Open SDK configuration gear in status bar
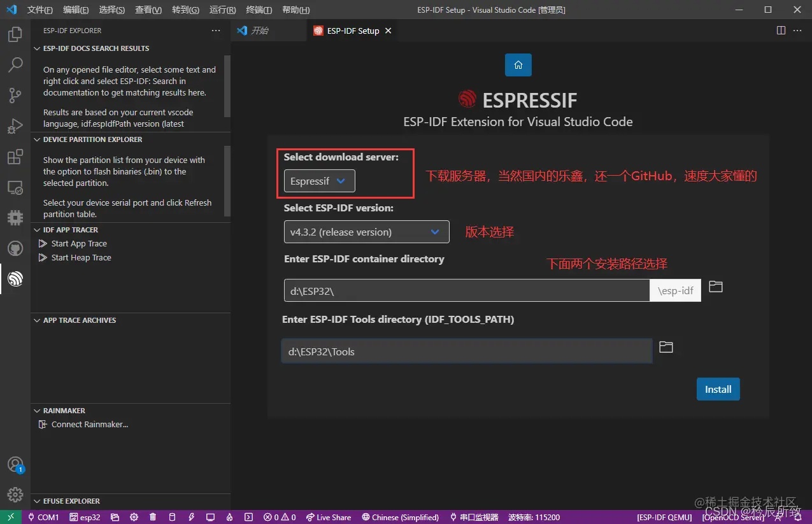 [x=134, y=517]
